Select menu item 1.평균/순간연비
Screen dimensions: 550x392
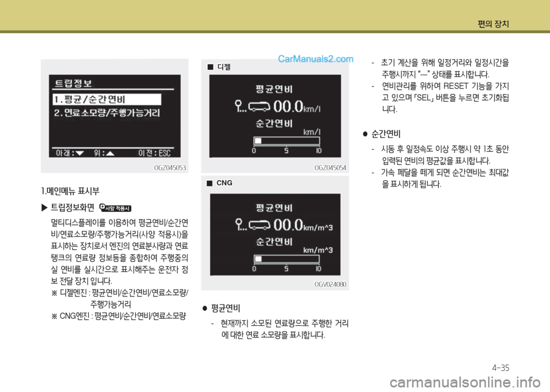pyautogui.click(x=107, y=100)
